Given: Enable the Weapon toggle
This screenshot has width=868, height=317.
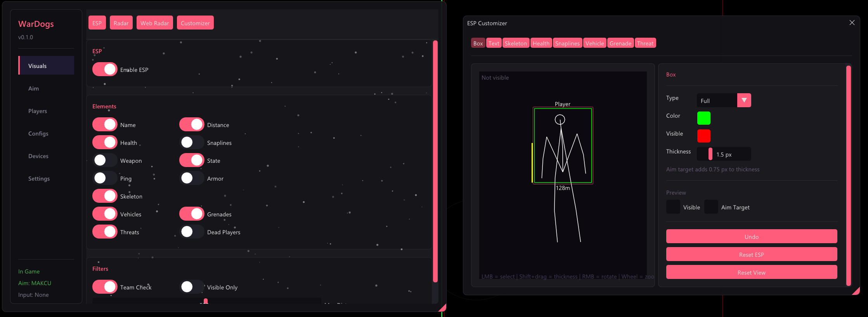Looking at the screenshot, I should [105, 160].
